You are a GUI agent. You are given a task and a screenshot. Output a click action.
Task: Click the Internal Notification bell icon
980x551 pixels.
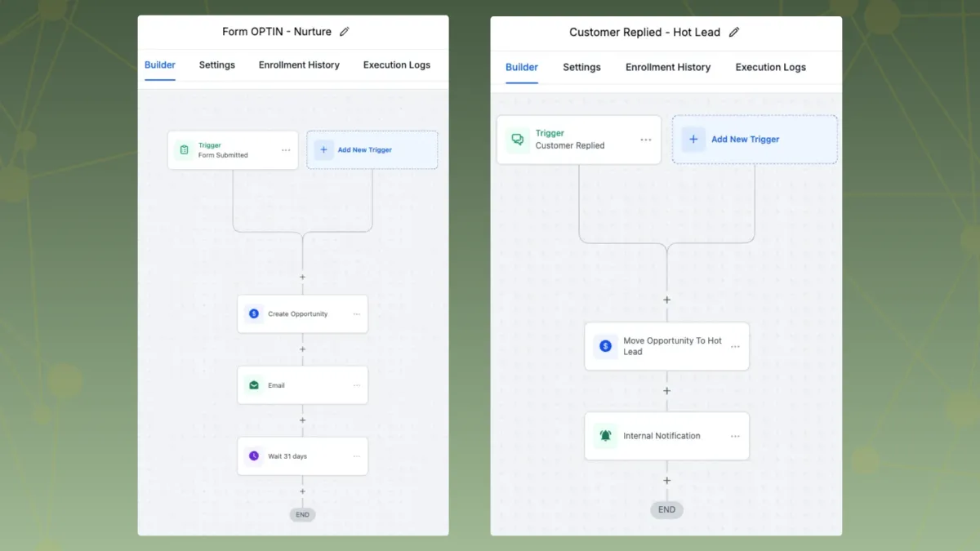[x=605, y=436]
